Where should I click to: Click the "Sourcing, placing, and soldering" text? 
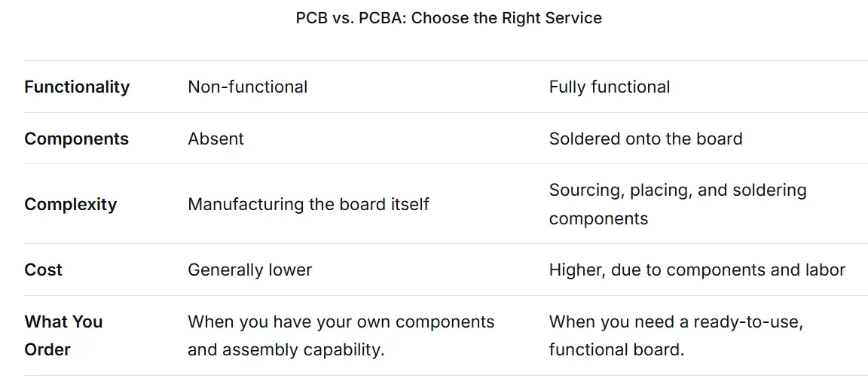[677, 190]
